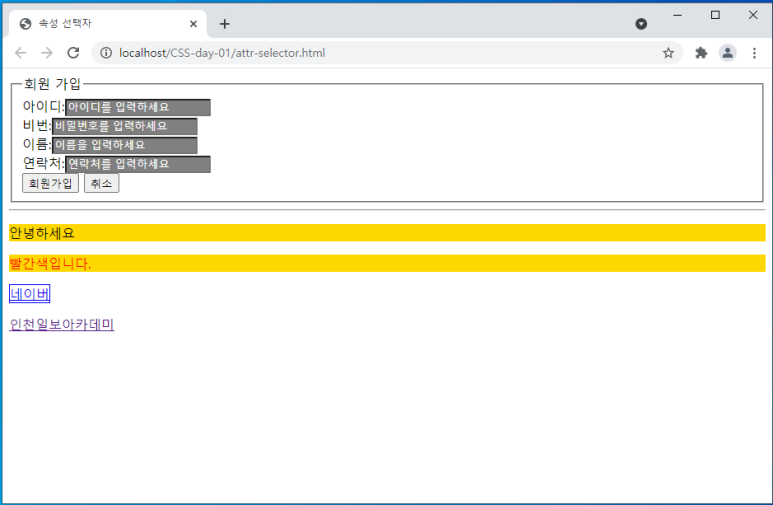The image size is (773, 505).
Task: Open the 네이버 link
Action: (x=30, y=294)
